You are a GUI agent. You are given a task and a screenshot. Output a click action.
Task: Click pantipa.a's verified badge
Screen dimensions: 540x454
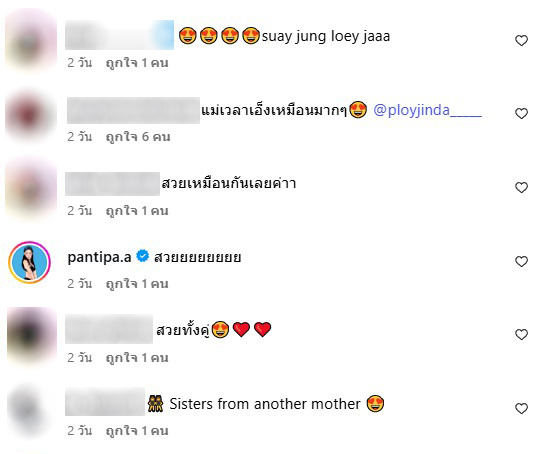pos(142,256)
